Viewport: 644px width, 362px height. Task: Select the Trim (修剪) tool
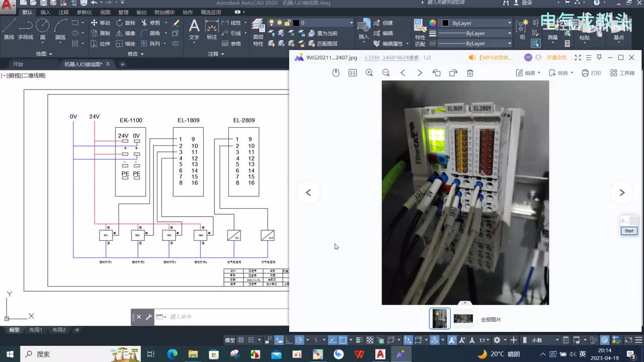pos(150,23)
